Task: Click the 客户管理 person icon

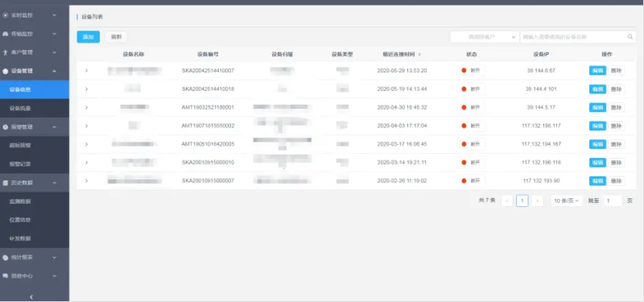Action: 6,52
